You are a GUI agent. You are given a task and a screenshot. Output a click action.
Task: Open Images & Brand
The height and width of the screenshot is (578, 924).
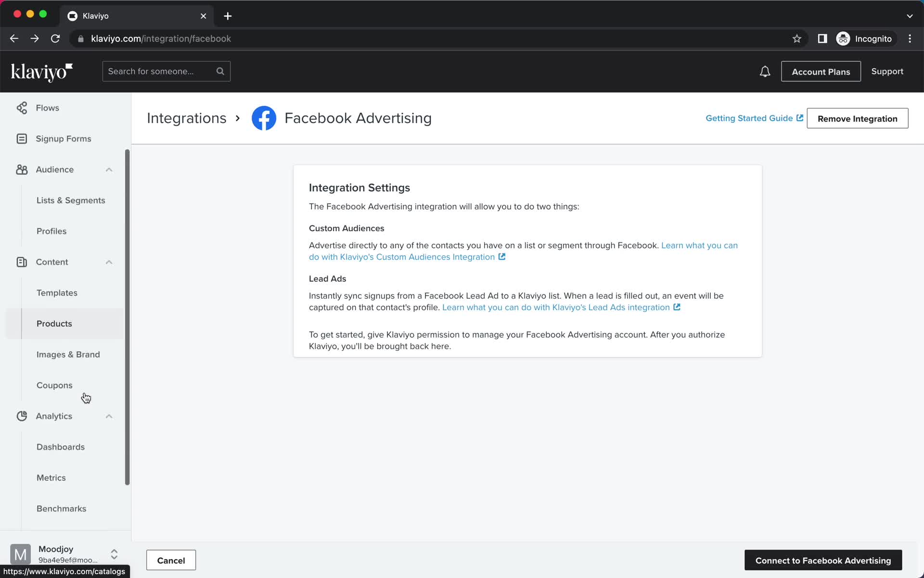pos(68,355)
